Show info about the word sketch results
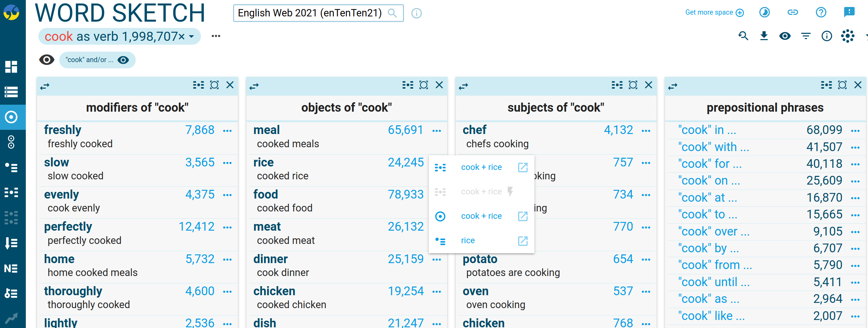 (x=826, y=36)
